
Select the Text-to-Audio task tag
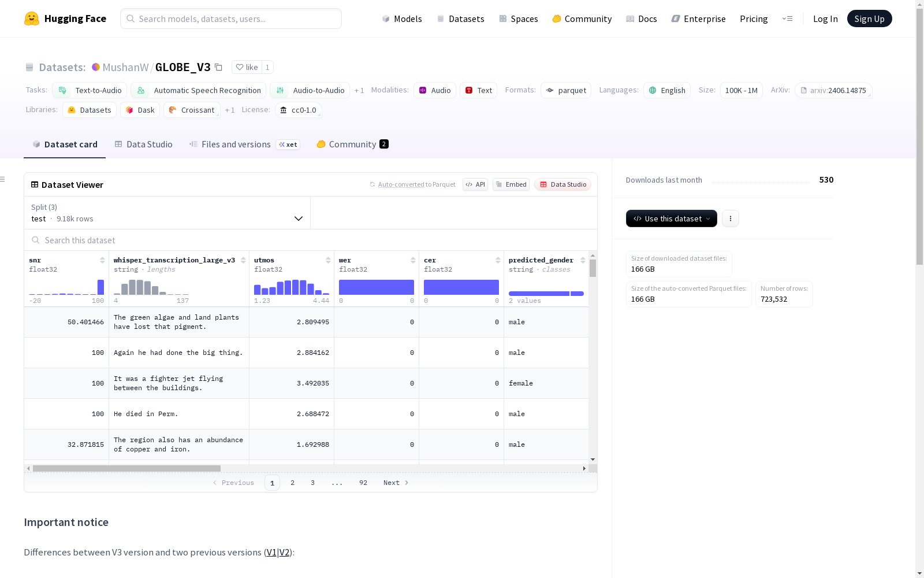pos(90,90)
